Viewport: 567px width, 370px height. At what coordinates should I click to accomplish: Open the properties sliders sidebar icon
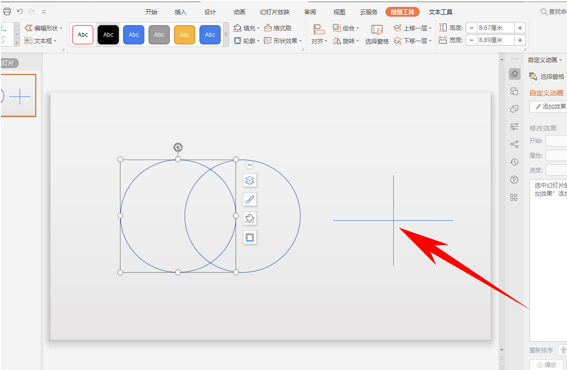514,127
